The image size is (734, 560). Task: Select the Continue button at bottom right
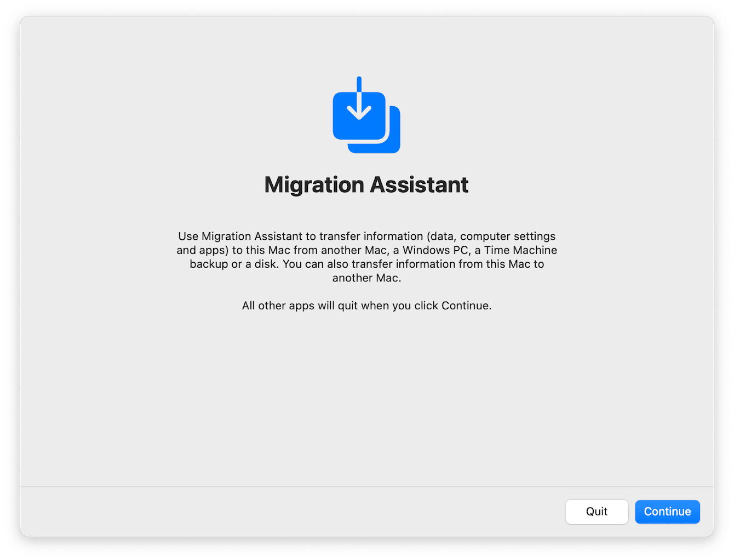coord(667,511)
